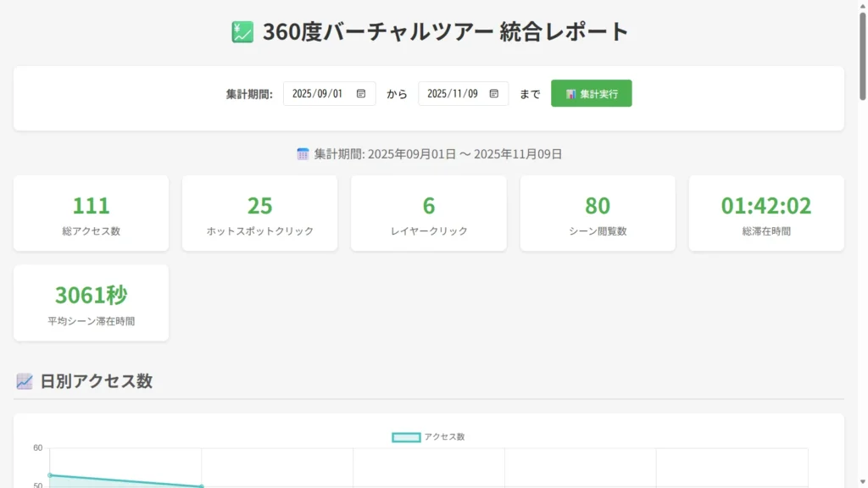Click the 日別アクセス数 section heading
868x488 pixels.
(x=96, y=381)
